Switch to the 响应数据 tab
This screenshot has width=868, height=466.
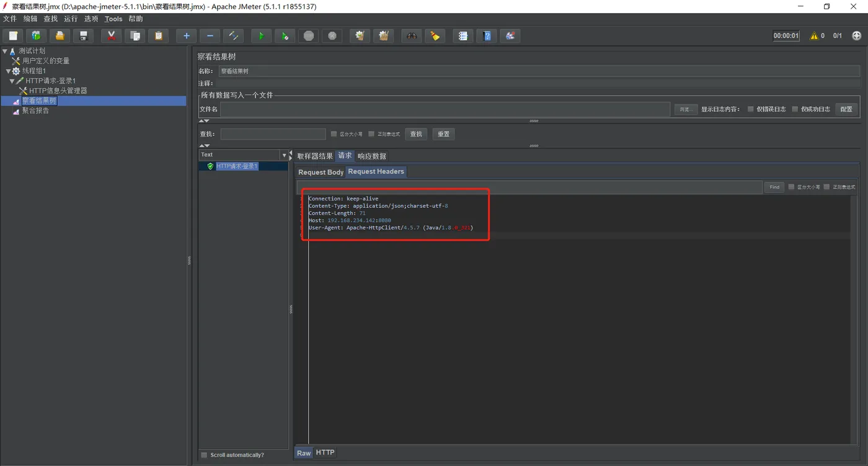(371, 156)
